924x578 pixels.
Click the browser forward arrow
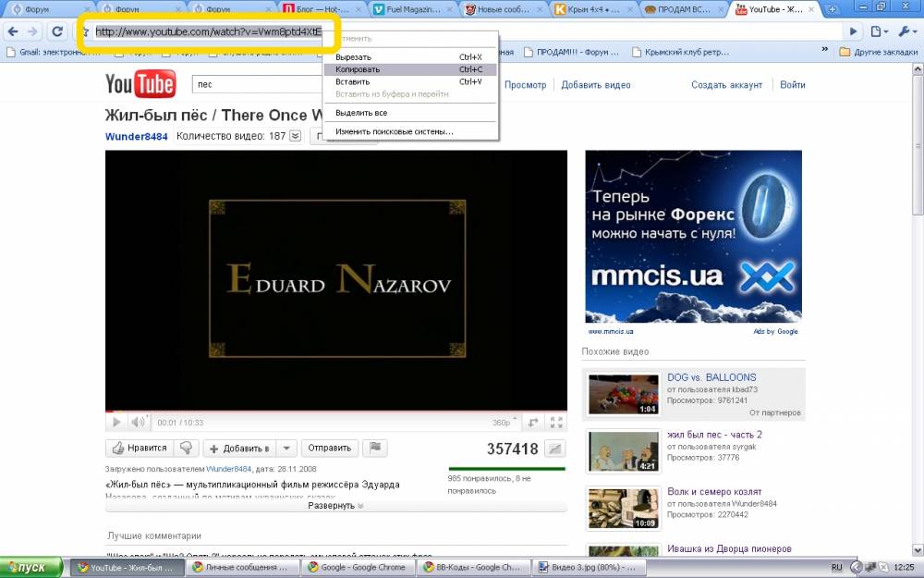click(x=32, y=31)
